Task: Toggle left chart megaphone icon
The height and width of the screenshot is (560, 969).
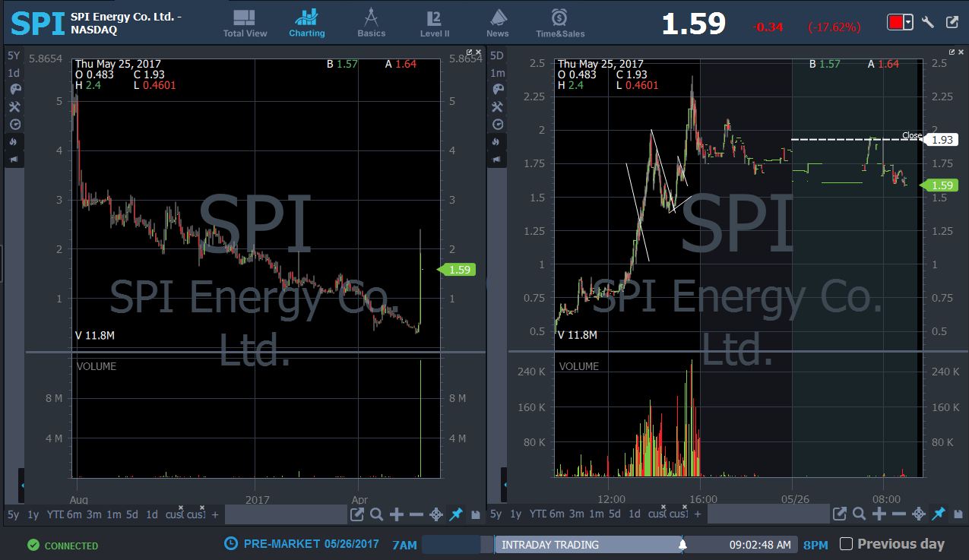Action: 15,159
